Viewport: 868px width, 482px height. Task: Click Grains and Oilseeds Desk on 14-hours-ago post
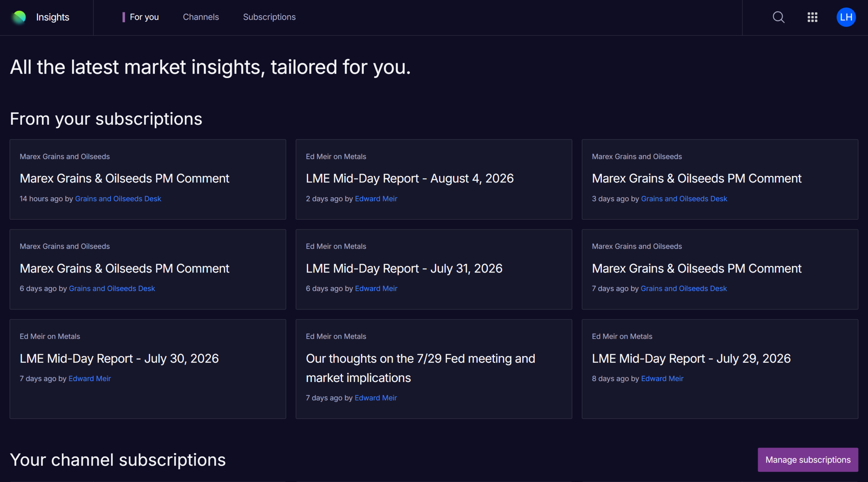(118, 199)
